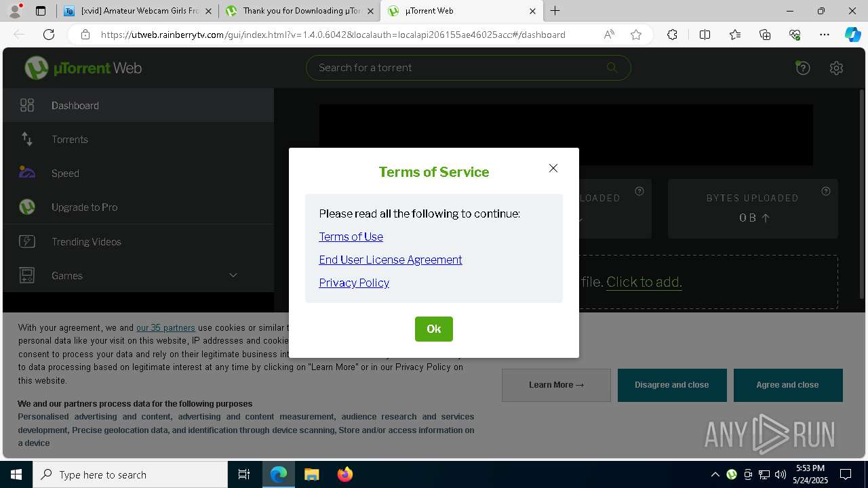Screen dimensions: 868x488
Task: Toggle the Read aloud icon
Action: click(x=609, y=35)
